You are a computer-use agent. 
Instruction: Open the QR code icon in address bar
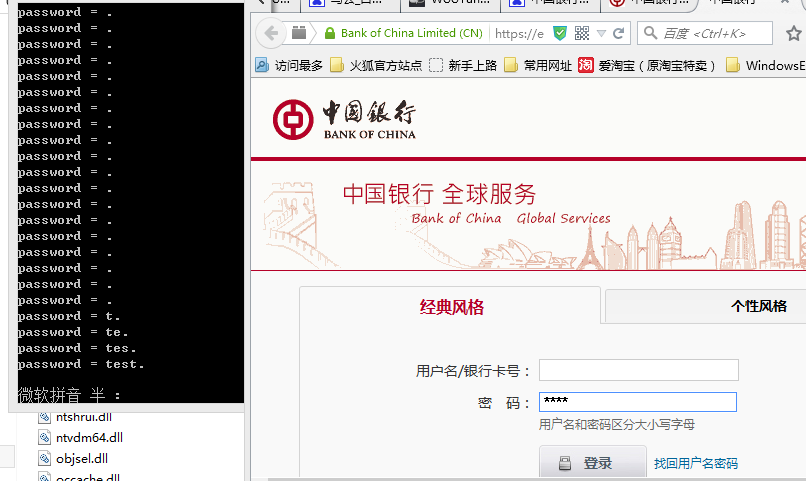[582, 33]
